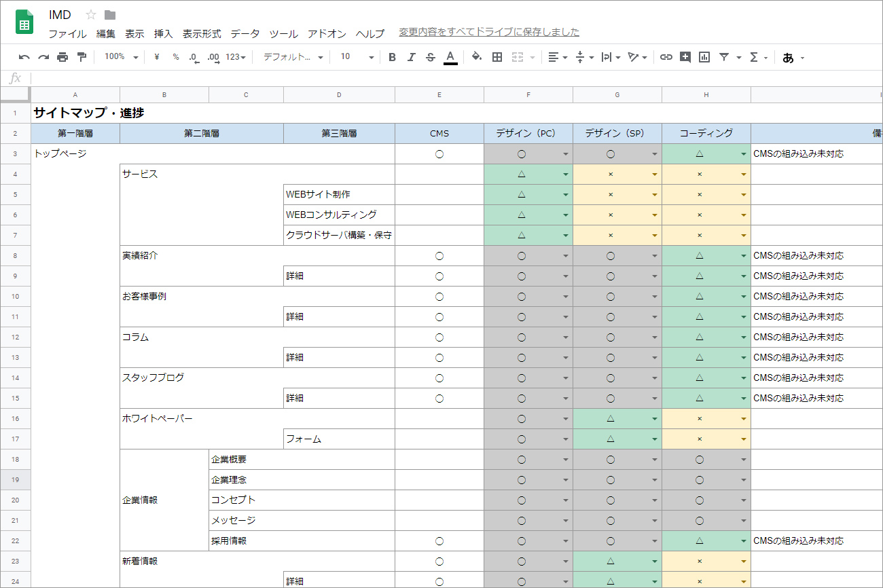Open the ツール menu
This screenshot has height=588, width=883.
[283, 33]
